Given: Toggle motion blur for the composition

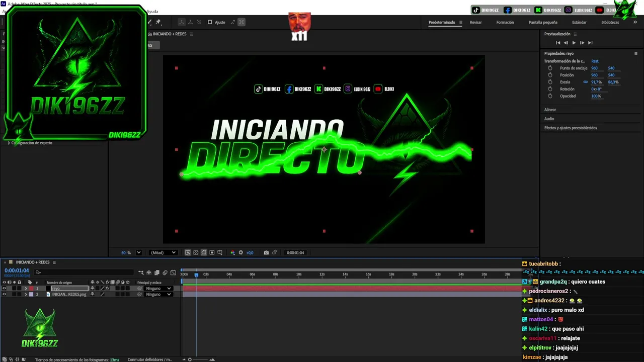Looking at the screenshot, I should 165,273.
